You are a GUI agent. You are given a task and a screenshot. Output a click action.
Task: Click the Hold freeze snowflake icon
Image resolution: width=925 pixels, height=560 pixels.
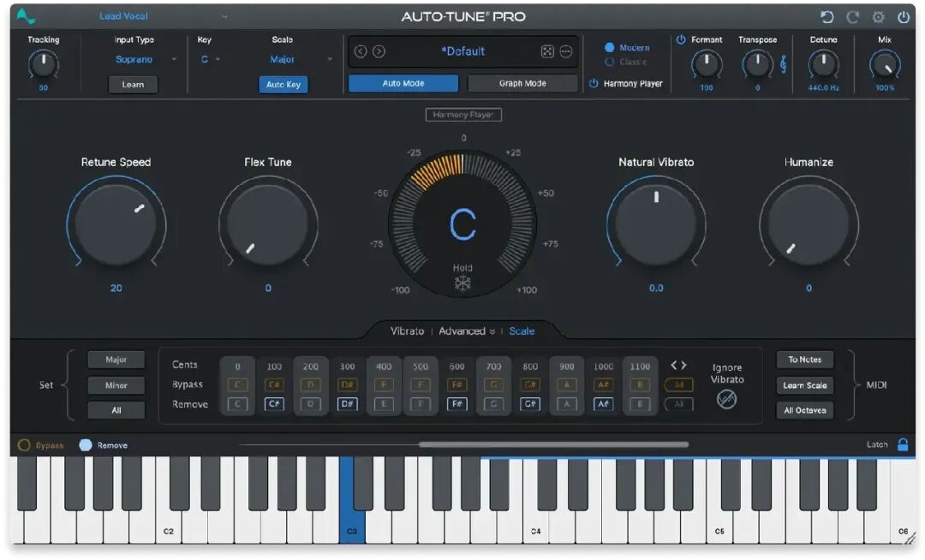462,283
